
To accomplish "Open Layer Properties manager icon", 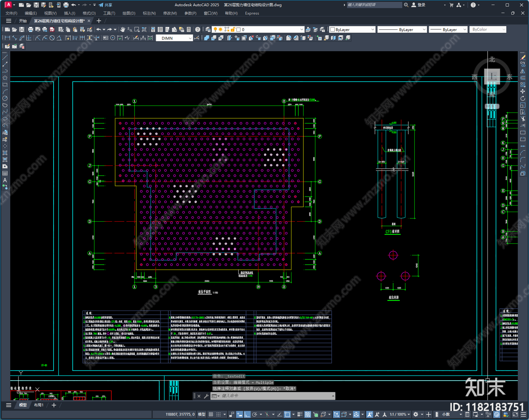I will [x=208, y=29].
